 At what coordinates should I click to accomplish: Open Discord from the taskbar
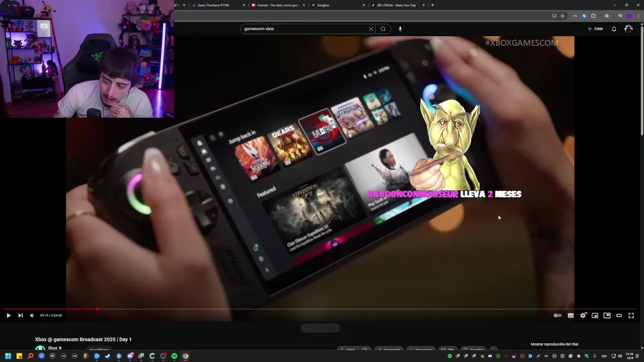point(130,356)
